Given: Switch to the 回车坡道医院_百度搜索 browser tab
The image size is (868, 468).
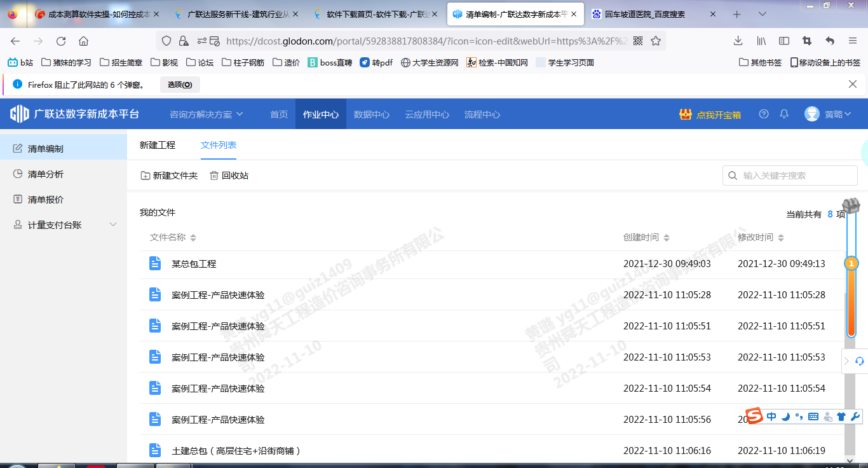Looking at the screenshot, I should pos(654,14).
